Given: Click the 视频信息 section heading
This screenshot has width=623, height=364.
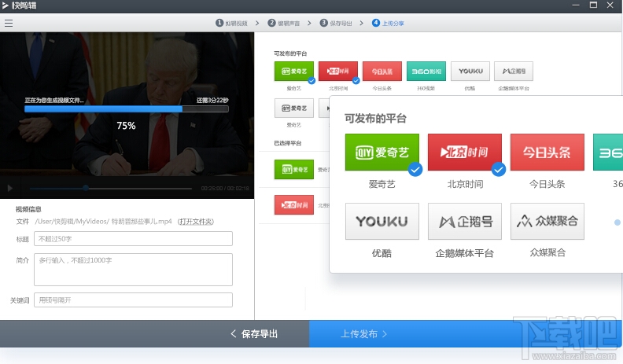Looking at the screenshot, I should tap(28, 209).
